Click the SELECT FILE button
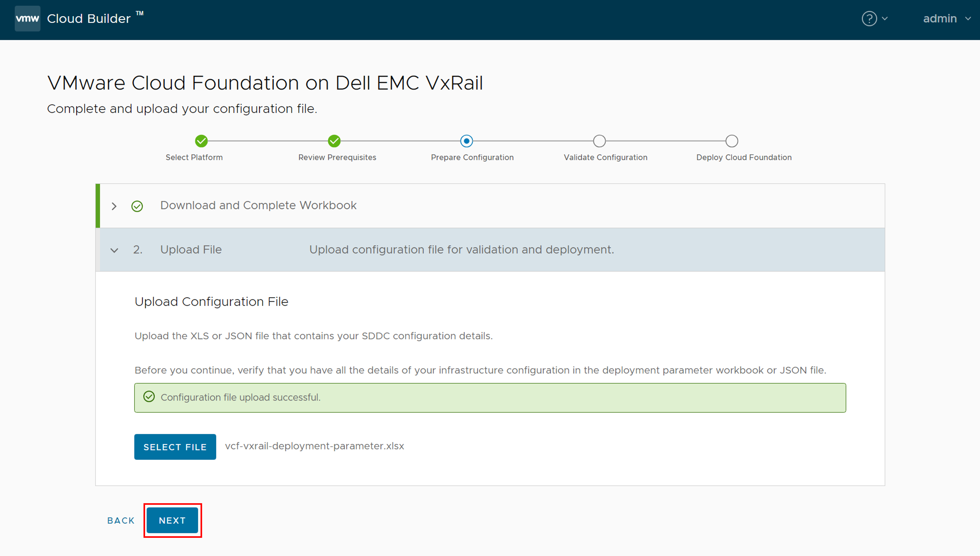The height and width of the screenshot is (556, 980). click(x=175, y=447)
